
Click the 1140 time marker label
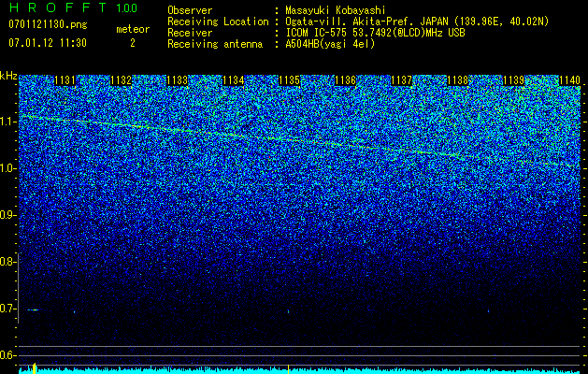(x=569, y=80)
